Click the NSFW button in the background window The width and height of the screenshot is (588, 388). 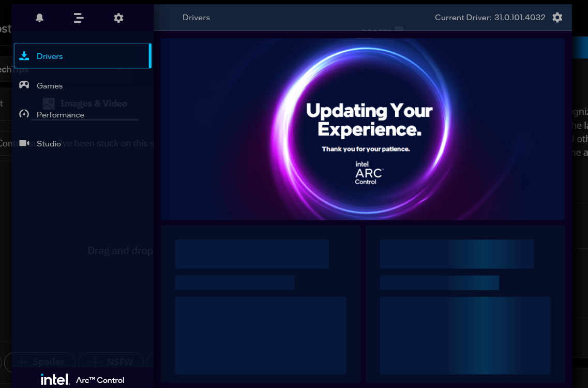111,362
